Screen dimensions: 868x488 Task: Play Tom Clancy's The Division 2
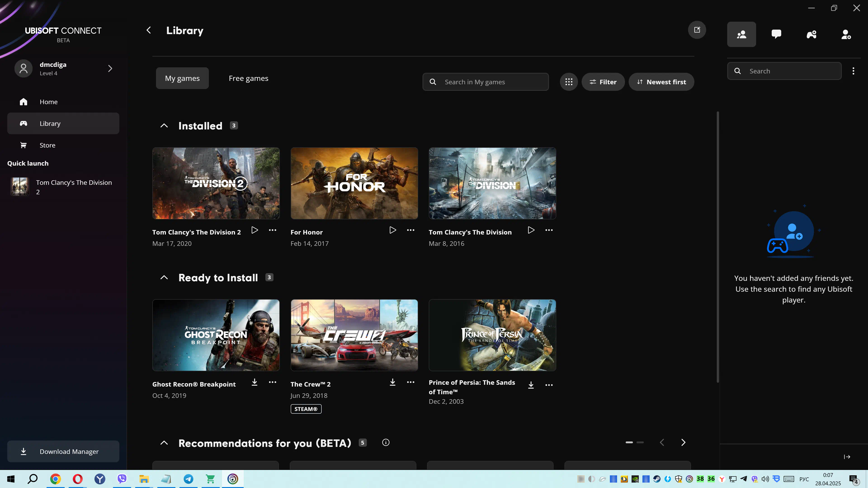255,230
